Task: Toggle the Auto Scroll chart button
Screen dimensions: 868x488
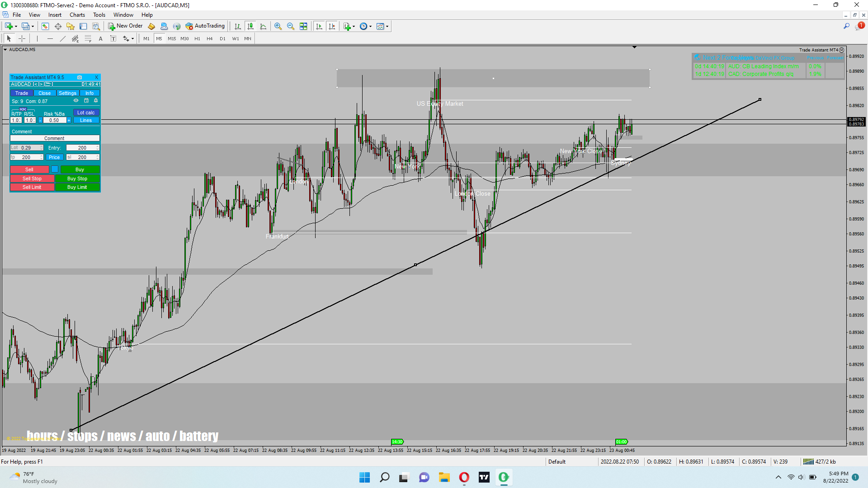Action: (x=319, y=26)
